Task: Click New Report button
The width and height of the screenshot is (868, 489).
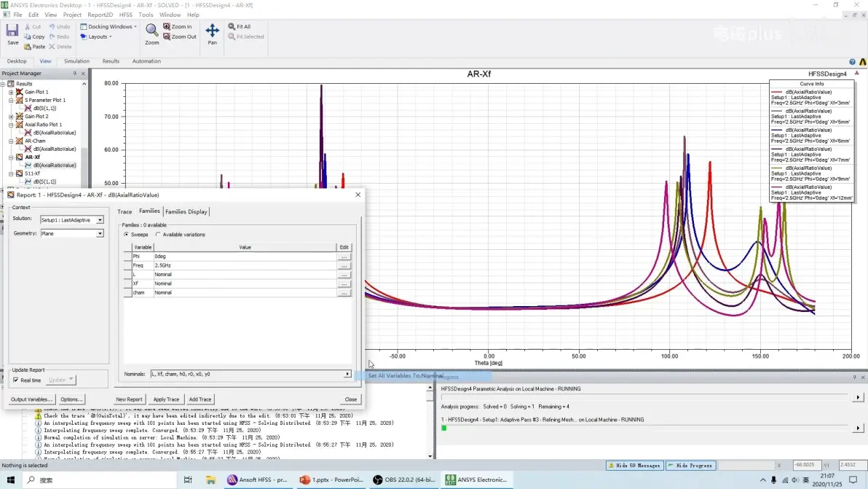Action: point(129,399)
